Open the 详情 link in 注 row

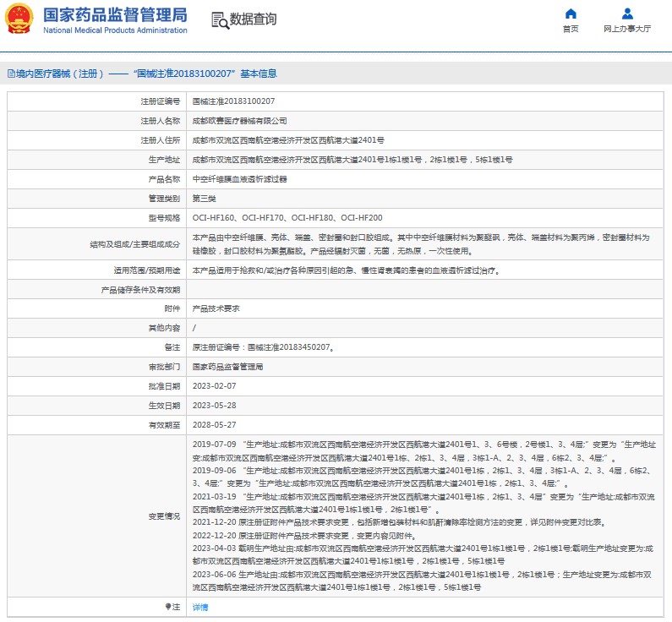(200, 607)
